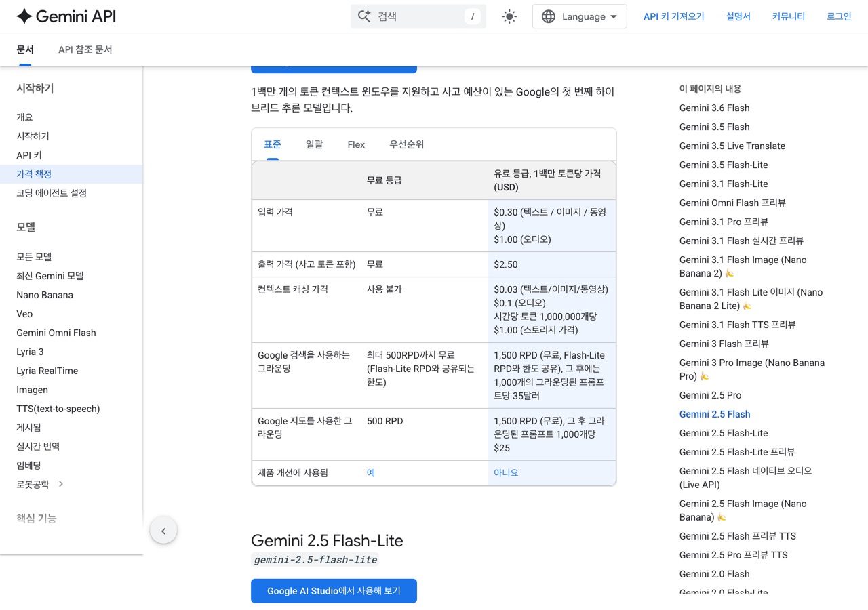Jump to Gemini 2.5 Pro section
The height and width of the screenshot is (610, 868).
(711, 395)
